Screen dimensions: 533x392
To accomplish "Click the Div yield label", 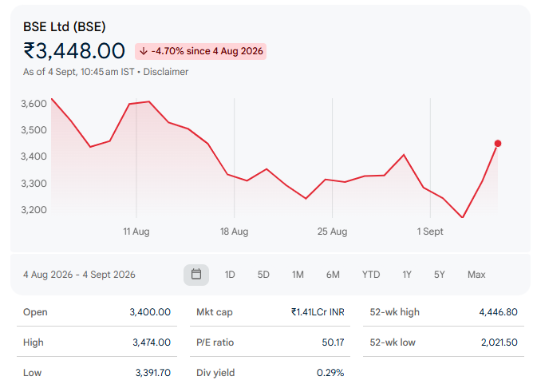I will pos(215,373).
